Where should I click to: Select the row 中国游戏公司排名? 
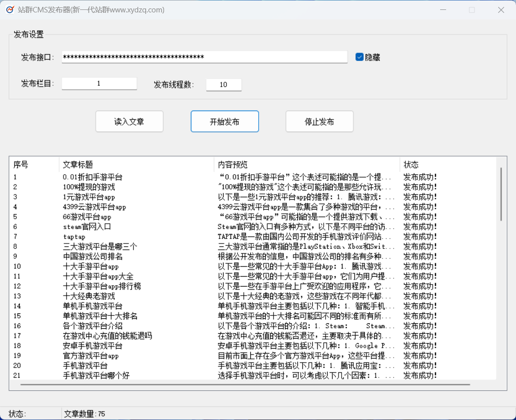[x=93, y=256]
